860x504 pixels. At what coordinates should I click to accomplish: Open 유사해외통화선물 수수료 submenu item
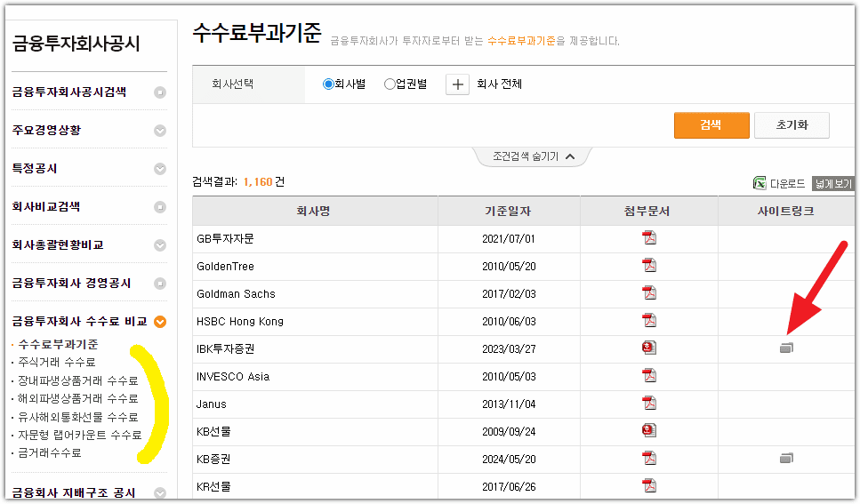click(78, 418)
